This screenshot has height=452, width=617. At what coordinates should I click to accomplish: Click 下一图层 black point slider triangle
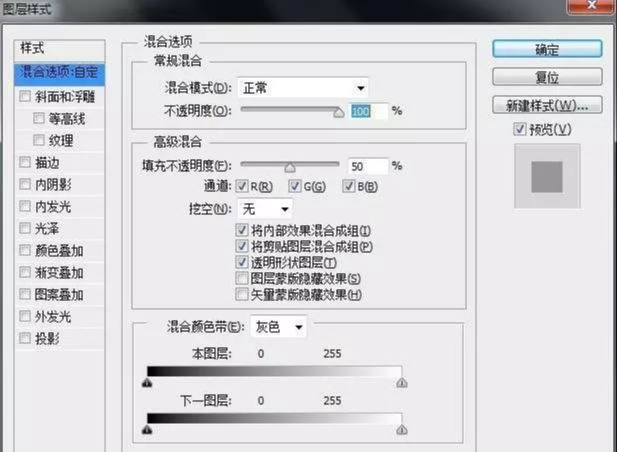[x=147, y=429]
